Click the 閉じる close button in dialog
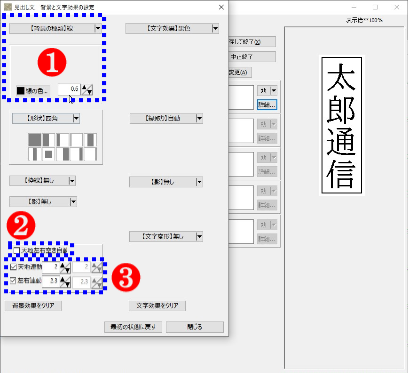This screenshot has width=408, height=373. (x=195, y=327)
